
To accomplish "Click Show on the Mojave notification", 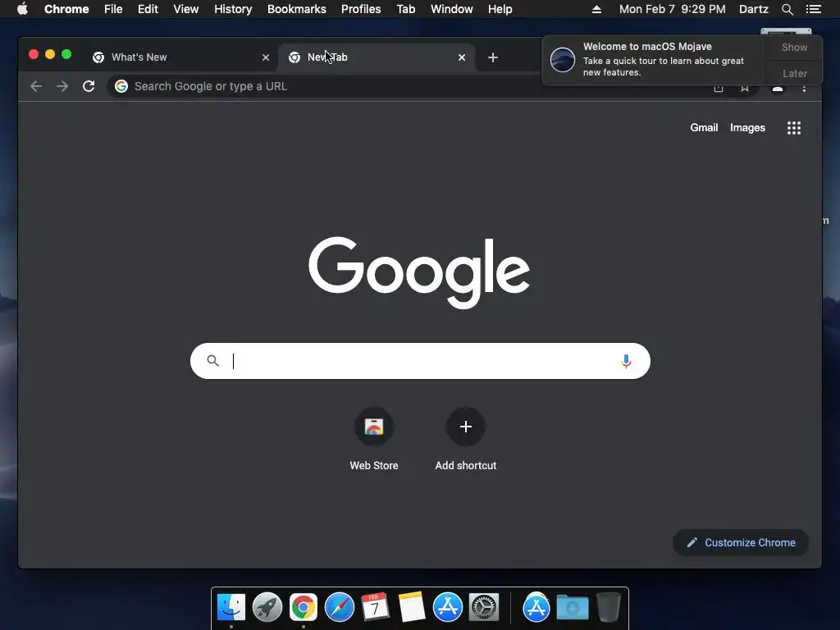I will click(x=794, y=47).
